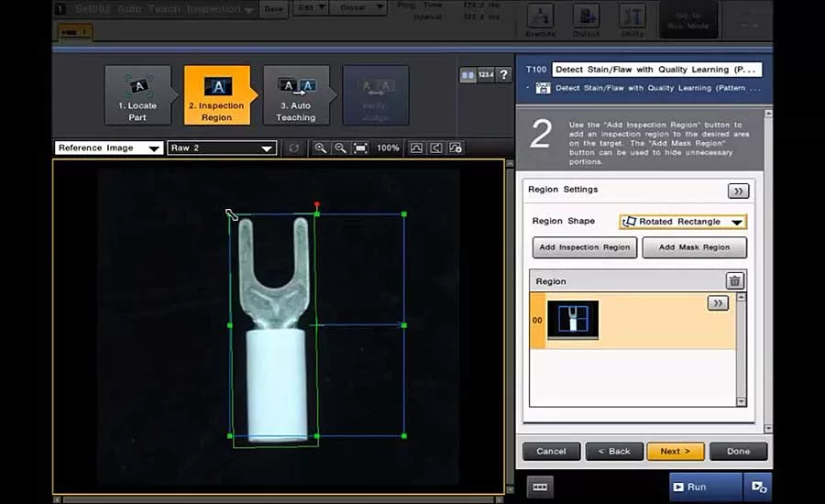
Task: Click settings panel scroll down arrow
Action: (x=768, y=429)
